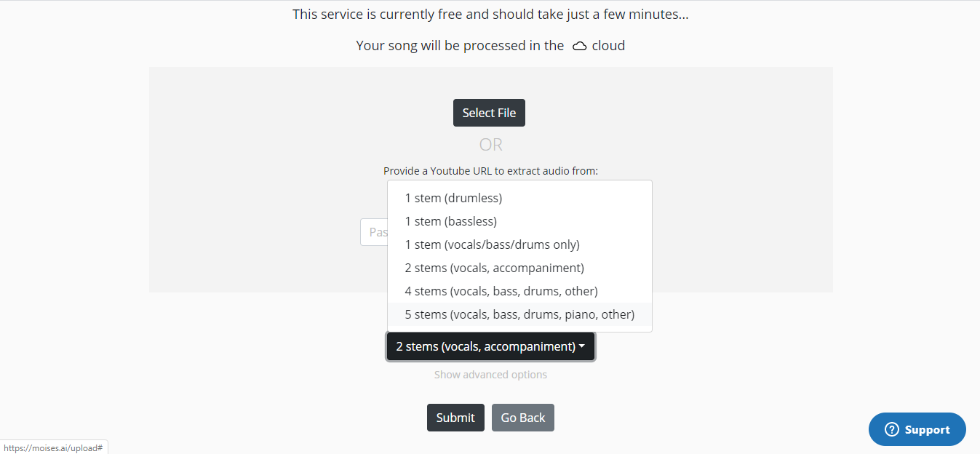
Task: Click the dropdown caret on stems button
Action: tap(582, 347)
